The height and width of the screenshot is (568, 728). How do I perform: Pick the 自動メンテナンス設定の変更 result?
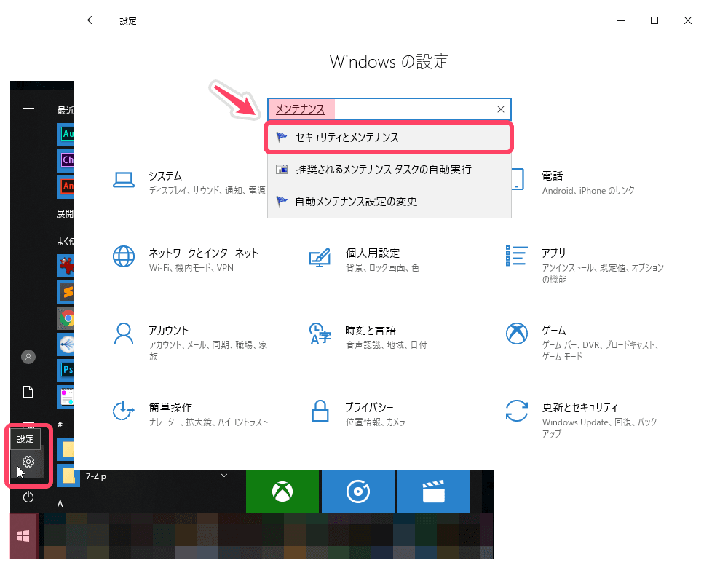coord(389,202)
